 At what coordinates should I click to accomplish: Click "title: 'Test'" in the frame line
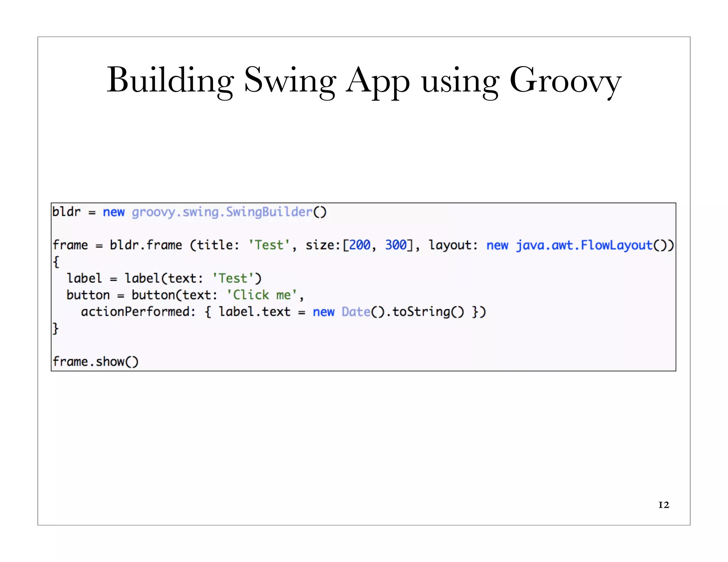[244, 245]
